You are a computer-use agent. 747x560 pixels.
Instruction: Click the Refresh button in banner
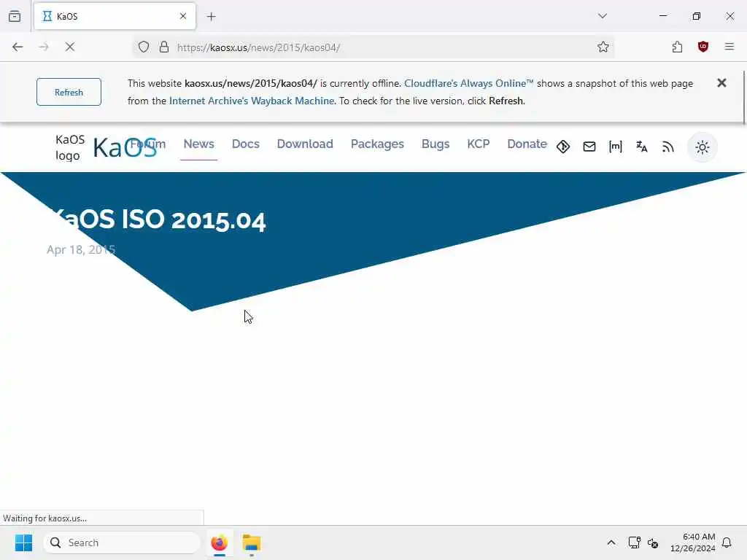69,92
